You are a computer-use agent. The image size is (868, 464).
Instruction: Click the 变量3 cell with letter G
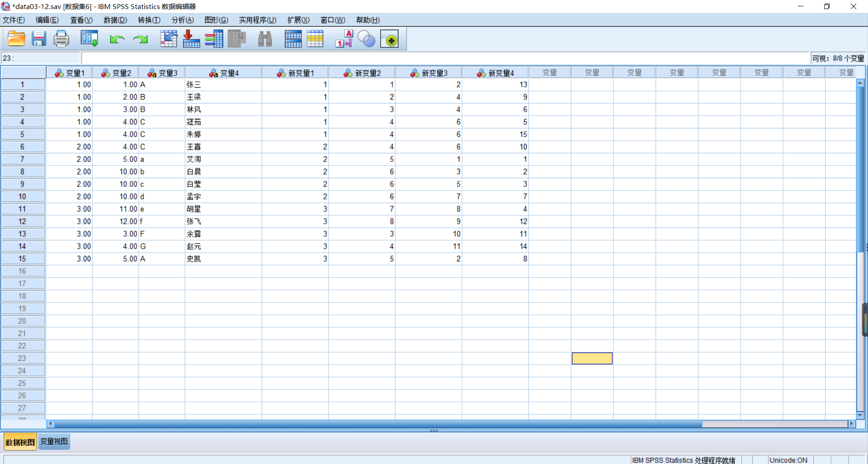(162, 246)
